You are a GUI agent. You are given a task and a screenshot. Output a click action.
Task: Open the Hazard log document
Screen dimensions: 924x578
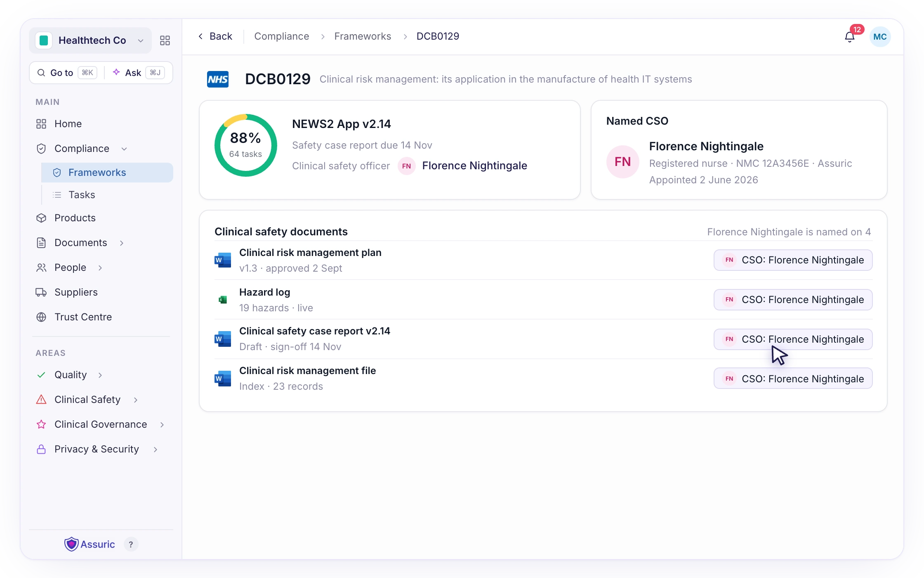265,292
